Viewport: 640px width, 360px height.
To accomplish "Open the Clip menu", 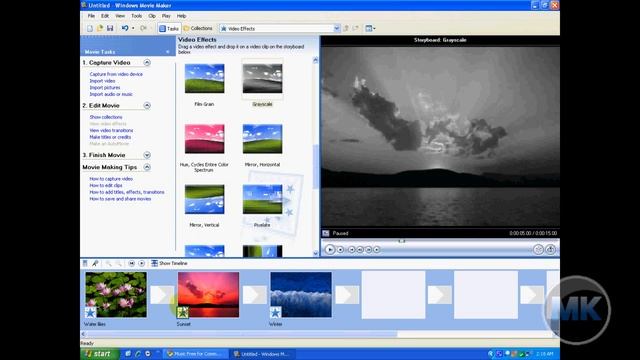I will tap(152, 16).
